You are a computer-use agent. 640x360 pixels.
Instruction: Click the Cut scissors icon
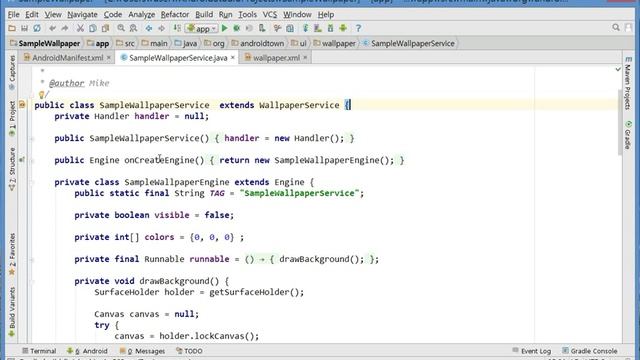[x=80, y=28]
